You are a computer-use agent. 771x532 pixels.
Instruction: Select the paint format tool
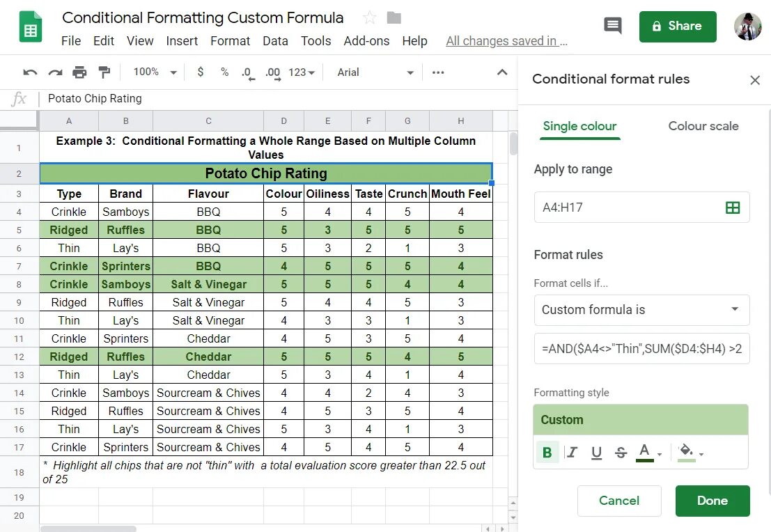tap(104, 72)
